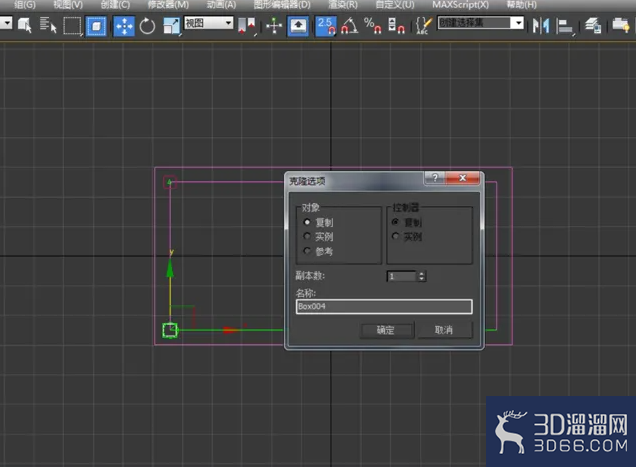Click the Select and Manipulate icon
Image resolution: width=636 pixels, height=467 pixels.
274,26
